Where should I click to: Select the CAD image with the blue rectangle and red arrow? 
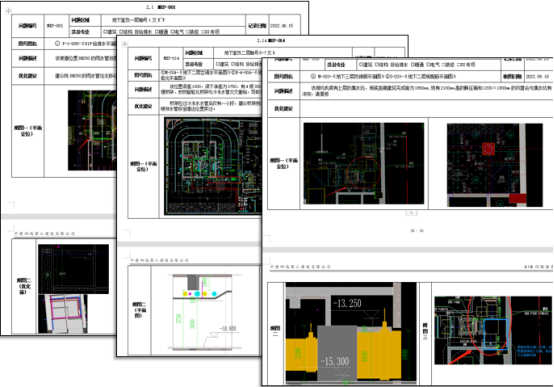point(493,330)
